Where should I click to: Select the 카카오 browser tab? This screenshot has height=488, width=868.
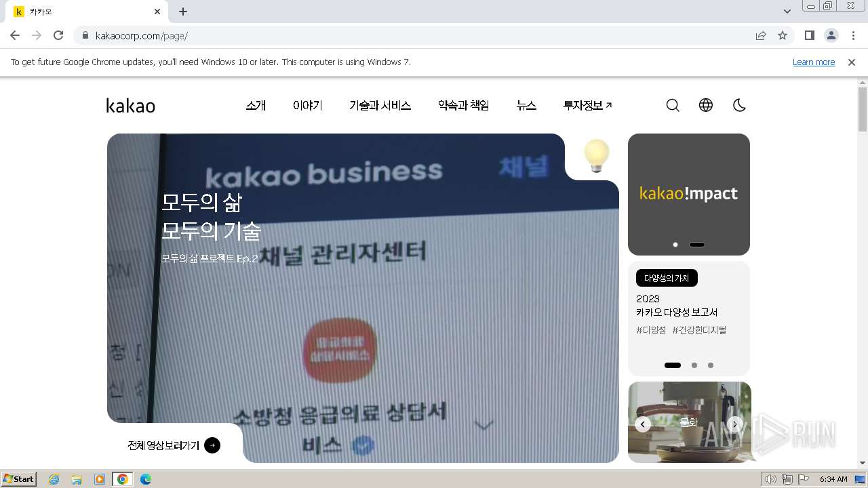click(86, 12)
